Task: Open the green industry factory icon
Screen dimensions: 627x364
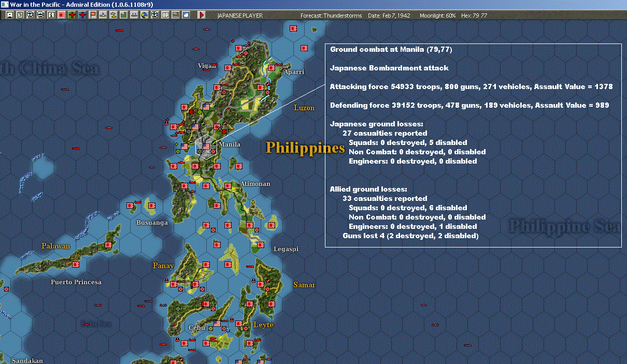Action: pyautogui.click(x=123, y=15)
